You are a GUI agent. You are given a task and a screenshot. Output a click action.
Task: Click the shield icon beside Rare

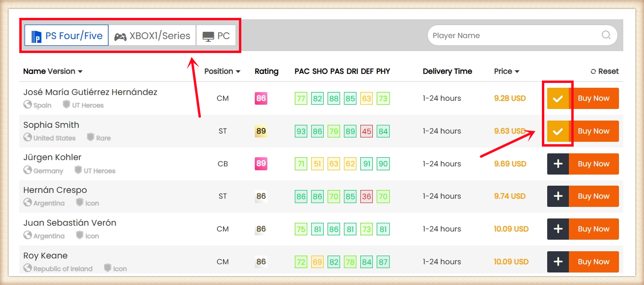[90, 137]
